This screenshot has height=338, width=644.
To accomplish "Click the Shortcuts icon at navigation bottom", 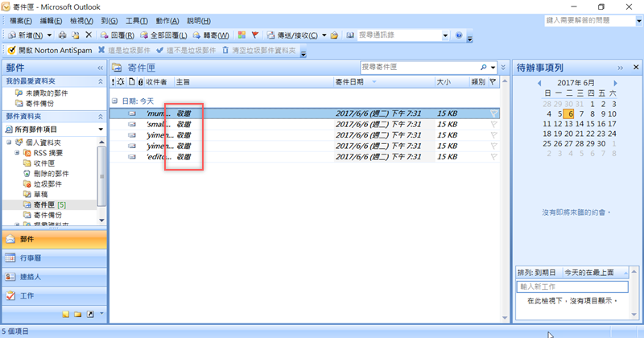I will [90, 314].
